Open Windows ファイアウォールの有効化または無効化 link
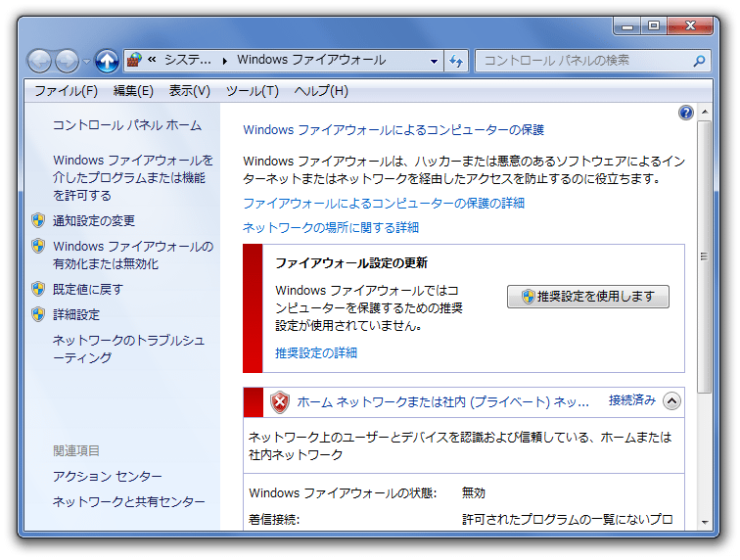Viewport: 740px width, 560px height. pos(133,255)
